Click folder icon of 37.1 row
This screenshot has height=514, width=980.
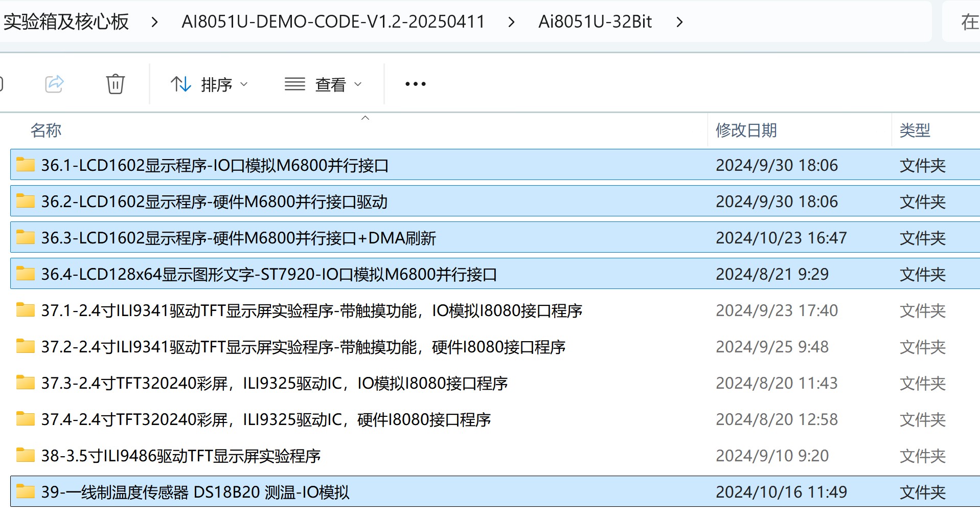tap(26, 309)
